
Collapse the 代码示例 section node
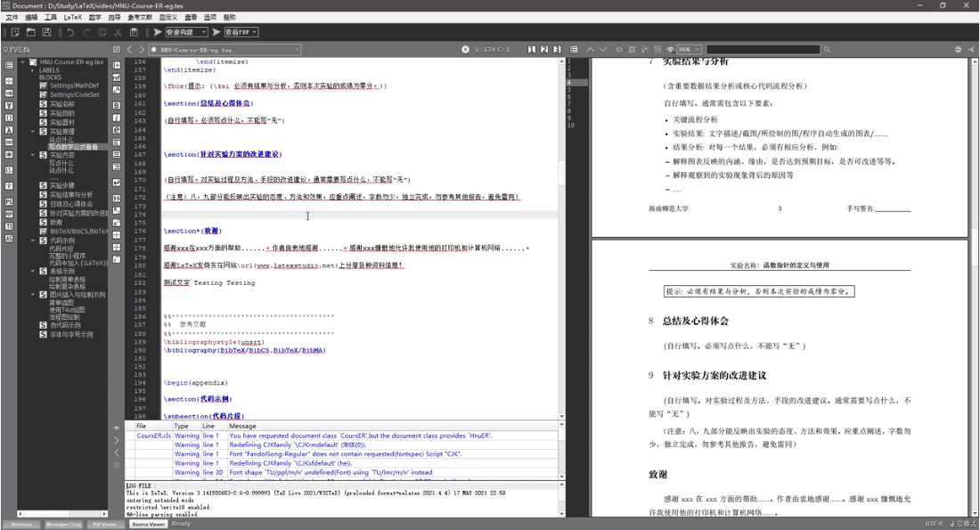[x=32, y=241]
